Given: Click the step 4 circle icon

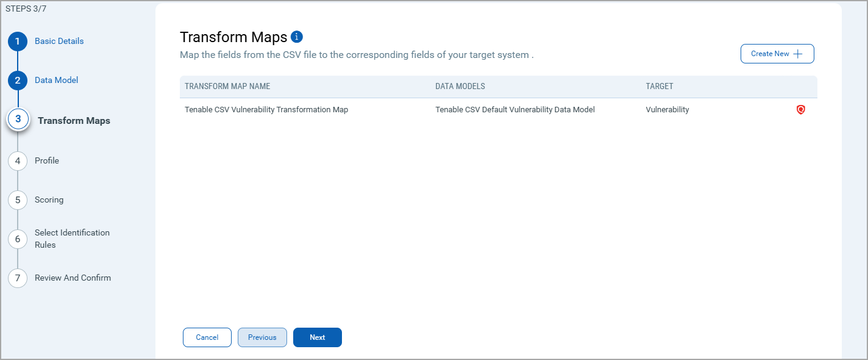Looking at the screenshot, I should 18,161.
